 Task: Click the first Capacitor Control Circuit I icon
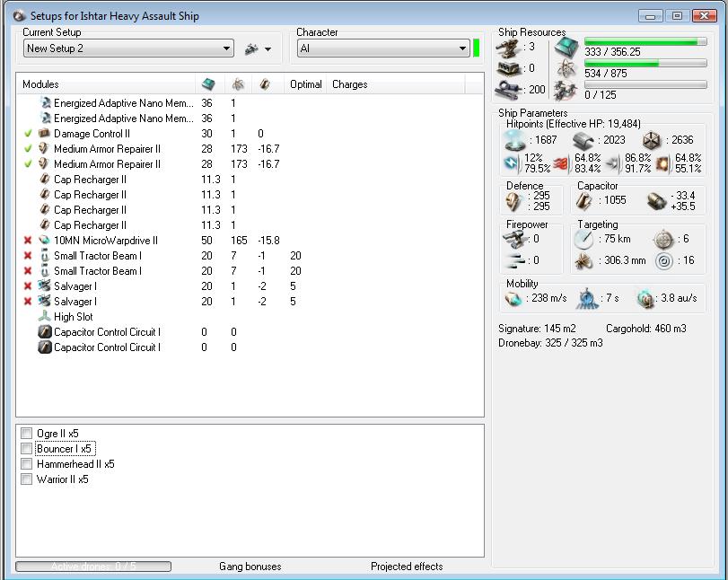45,332
